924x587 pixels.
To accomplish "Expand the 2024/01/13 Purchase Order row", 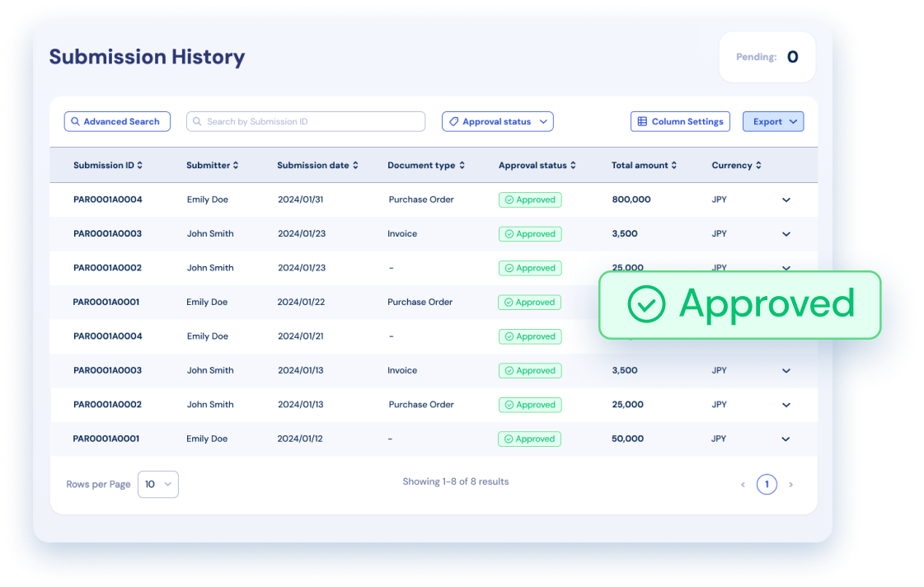I will [x=786, y=405].
